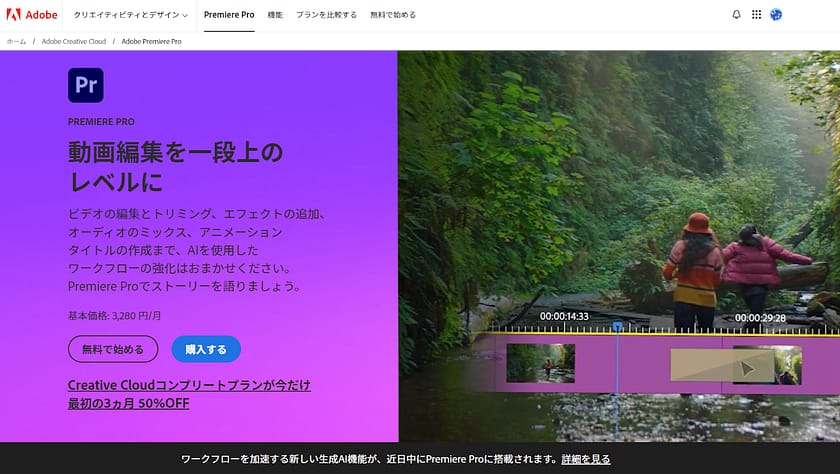Open the Creative Cloud 50%OFF offer link
Screen dimensions: 840x474
189,394
